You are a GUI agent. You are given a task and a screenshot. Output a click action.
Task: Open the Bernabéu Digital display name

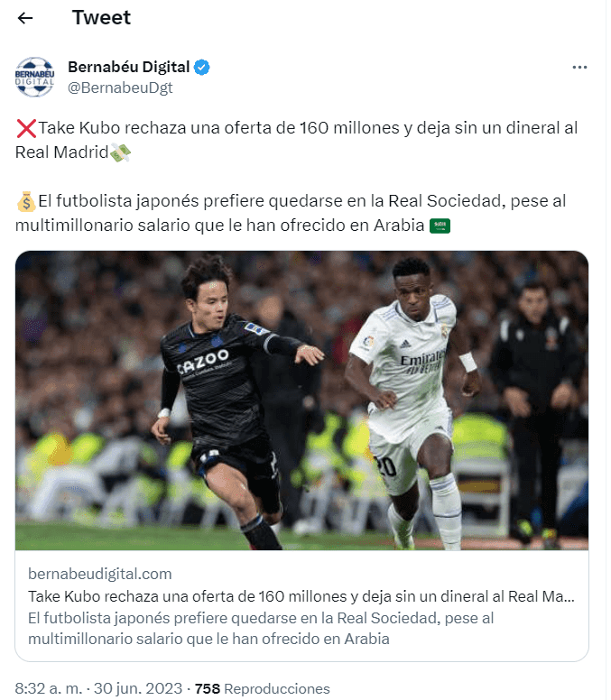[129, 67]
